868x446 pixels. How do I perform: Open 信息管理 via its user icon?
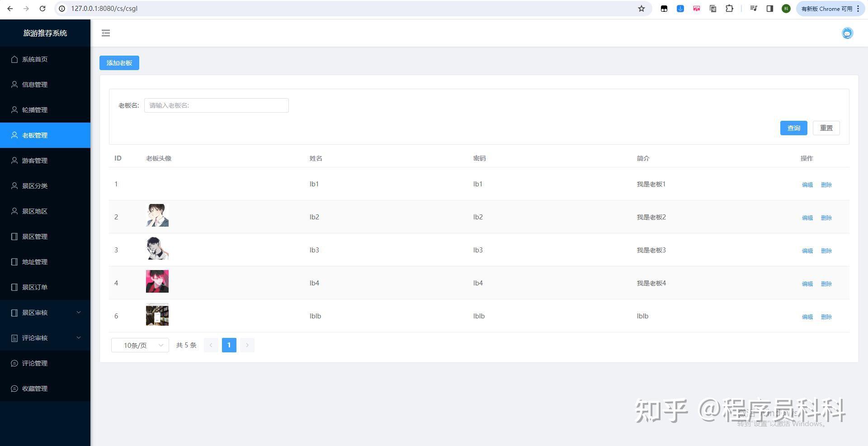coord(14,85)
